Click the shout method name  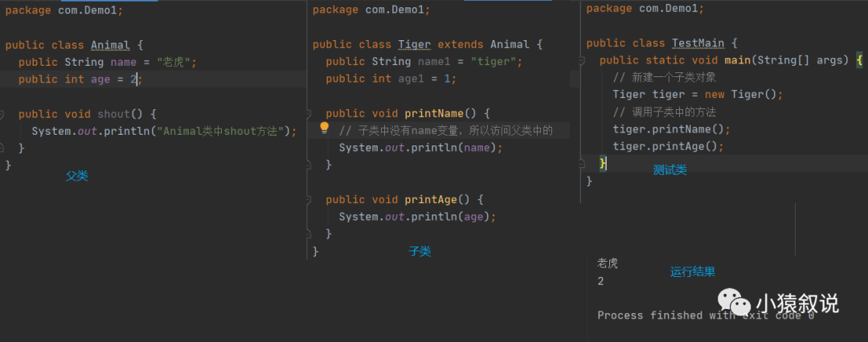(113, 114)
